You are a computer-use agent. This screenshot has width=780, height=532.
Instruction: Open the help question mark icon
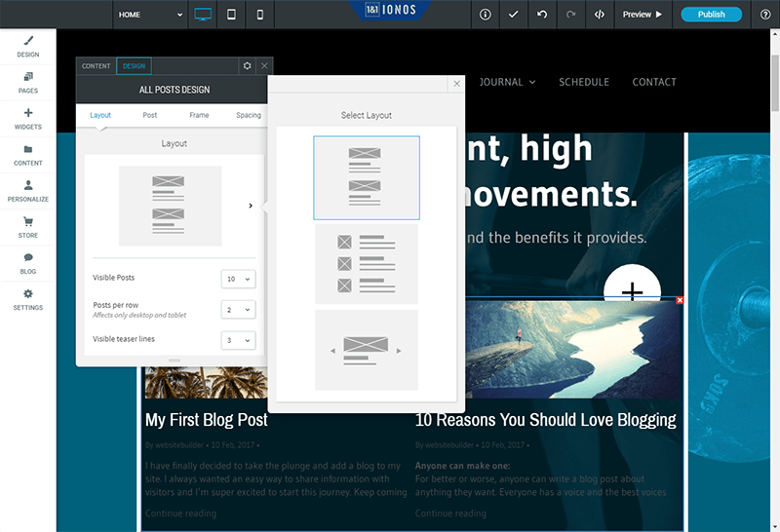[x=765, y=15]
